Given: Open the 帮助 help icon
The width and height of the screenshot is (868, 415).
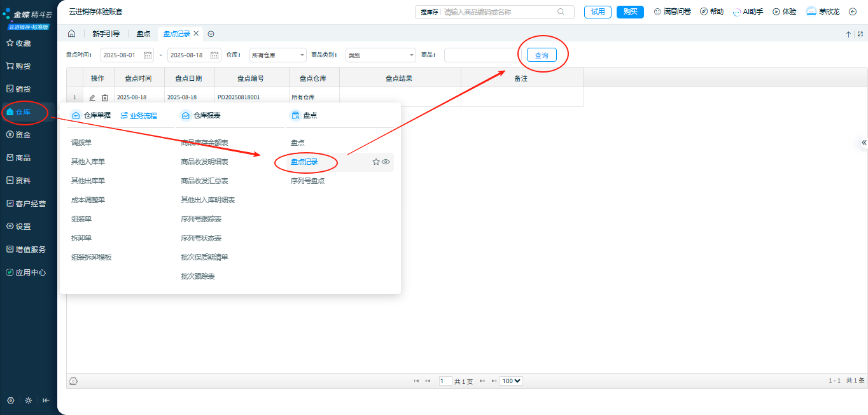Looking at the screenshot, I should [x=711, y=11].
